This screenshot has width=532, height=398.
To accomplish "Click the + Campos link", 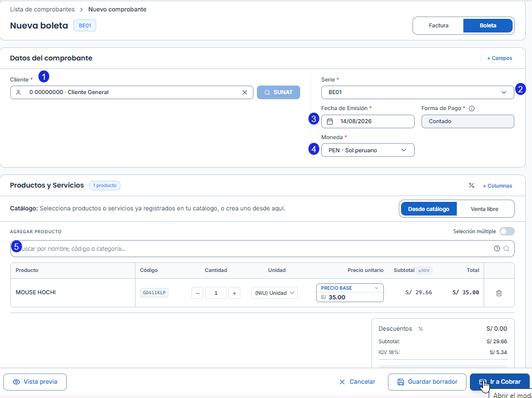I will [x=500, y=58].
